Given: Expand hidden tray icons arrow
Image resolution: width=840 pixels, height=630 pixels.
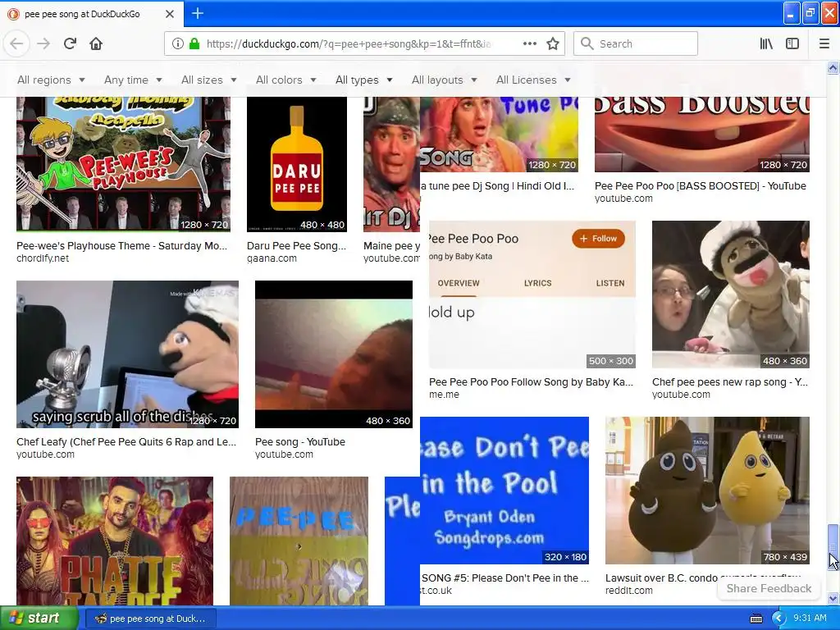Looking at the screenshot, I should (778, 619).
